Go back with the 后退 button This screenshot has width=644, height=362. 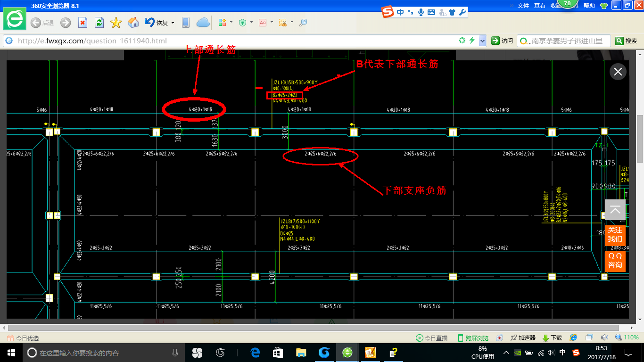tap(42, 23)
